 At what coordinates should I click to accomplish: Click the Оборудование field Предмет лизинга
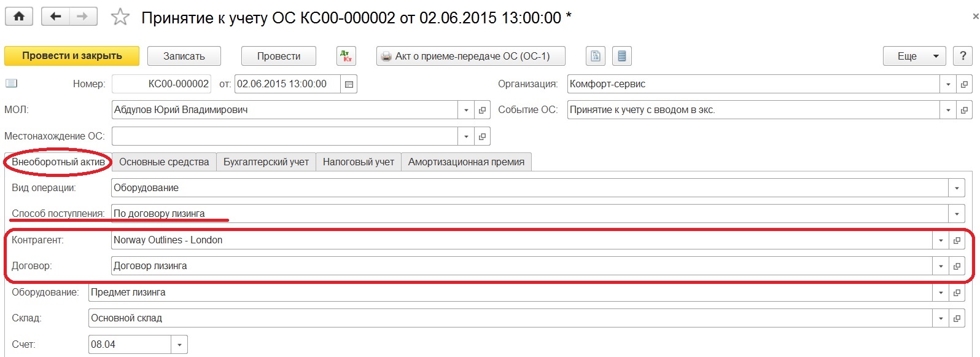tap(510, 292)
